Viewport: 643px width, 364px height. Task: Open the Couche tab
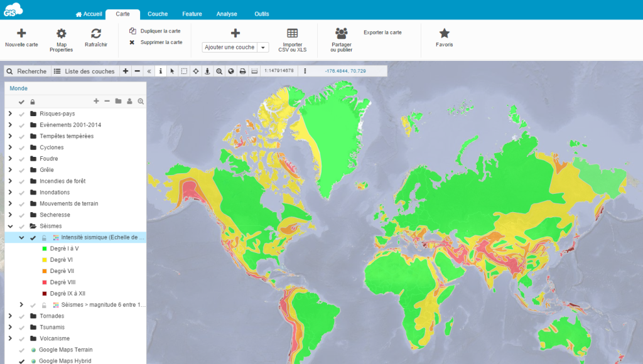click(x=158, y=14)
